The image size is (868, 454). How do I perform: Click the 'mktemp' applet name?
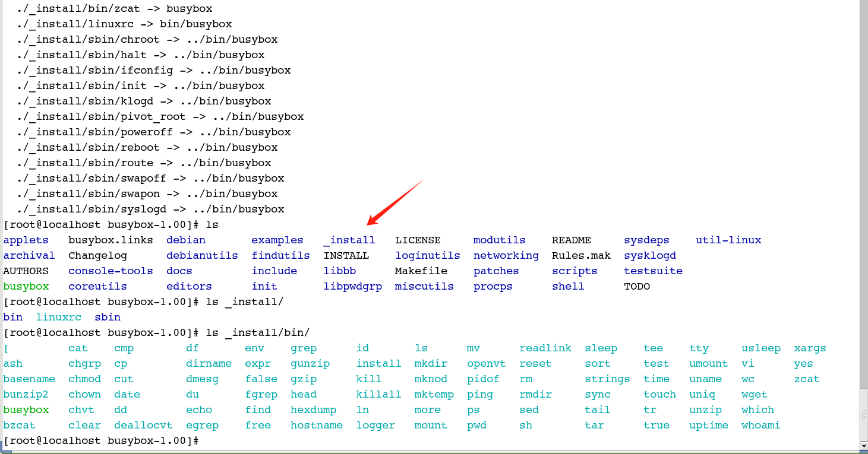point(434,395)
